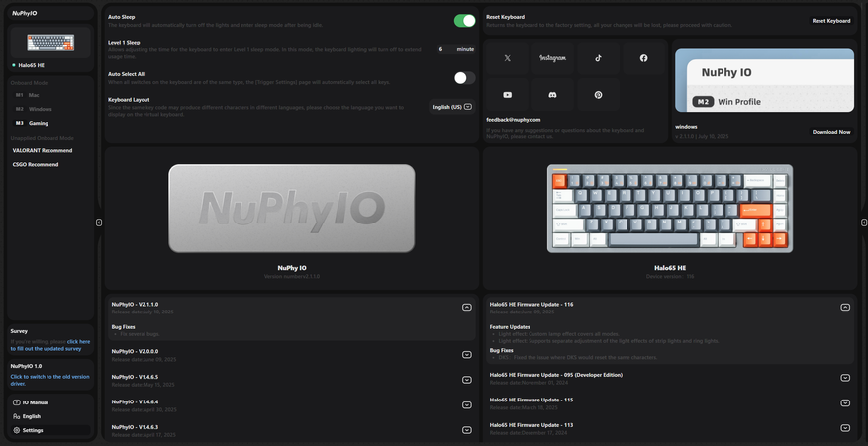Viewport: 868px width, 446px height.
Task: Click the 'Fix several bugs.' bullet
Action: 141,334
